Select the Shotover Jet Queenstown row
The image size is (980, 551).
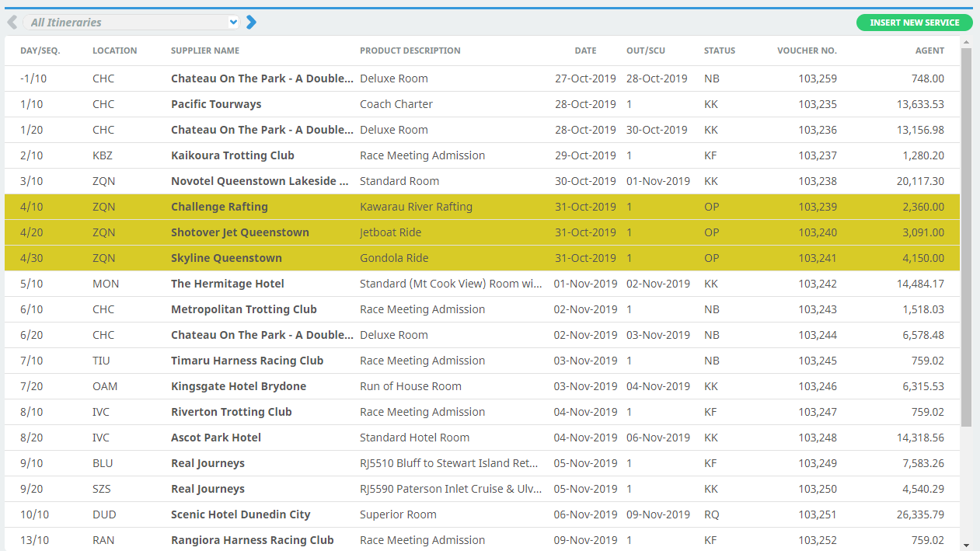(482, 232)
